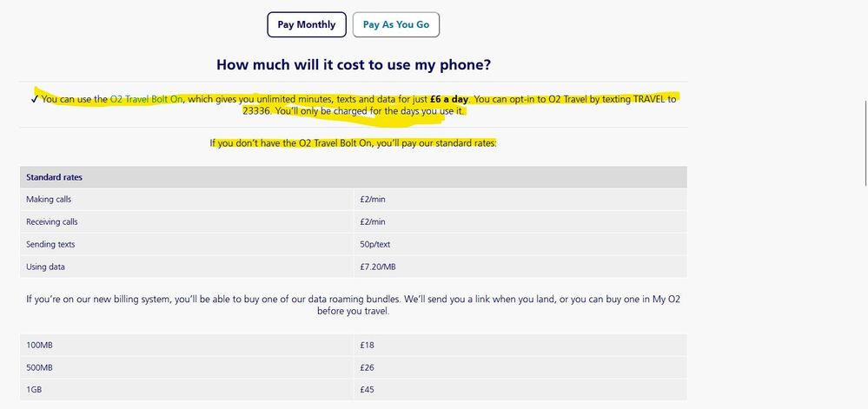The image size is (868, 409).
Task: Switch to the Pay Monthly tab
Action: (x=306, y=25)
